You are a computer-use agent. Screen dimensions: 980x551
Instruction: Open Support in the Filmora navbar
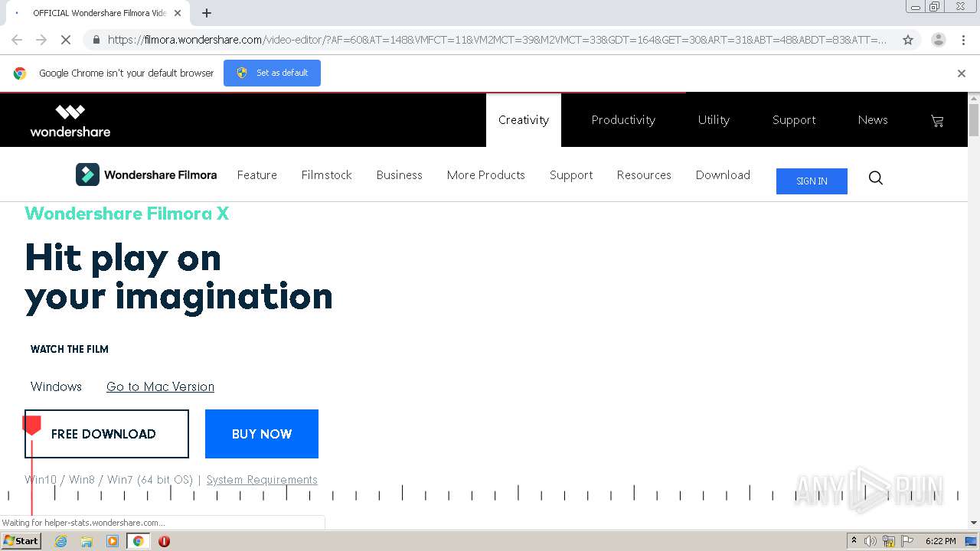(x=571, y=175)
